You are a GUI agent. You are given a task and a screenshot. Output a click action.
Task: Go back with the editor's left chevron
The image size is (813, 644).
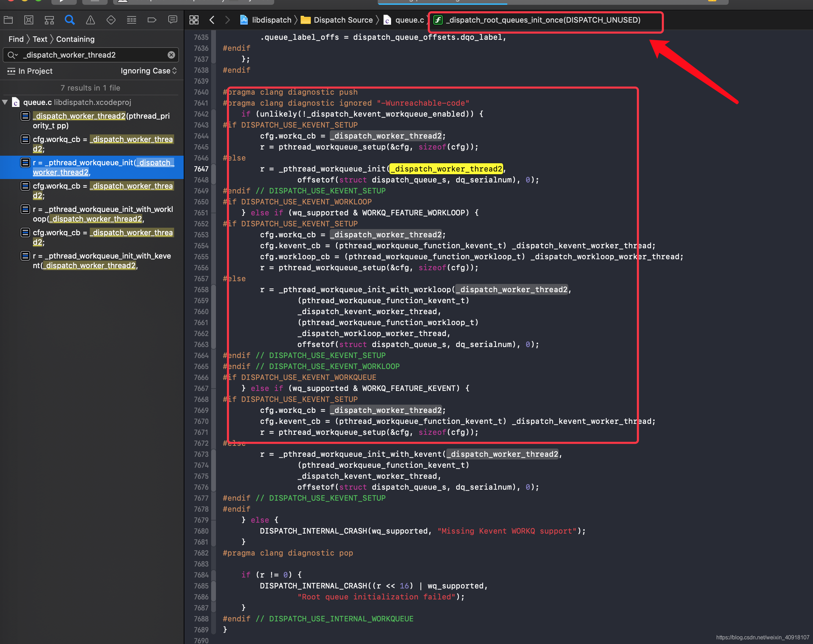coord(212,20)
